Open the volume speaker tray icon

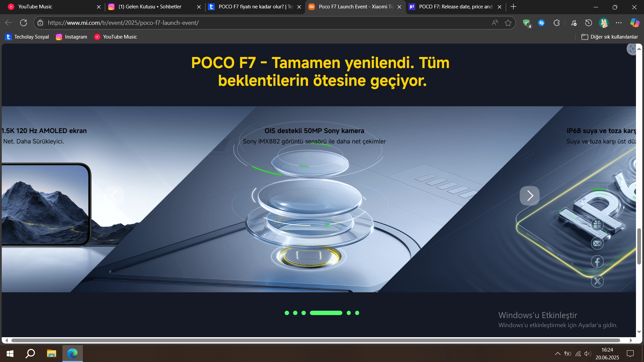click(588, 354)
